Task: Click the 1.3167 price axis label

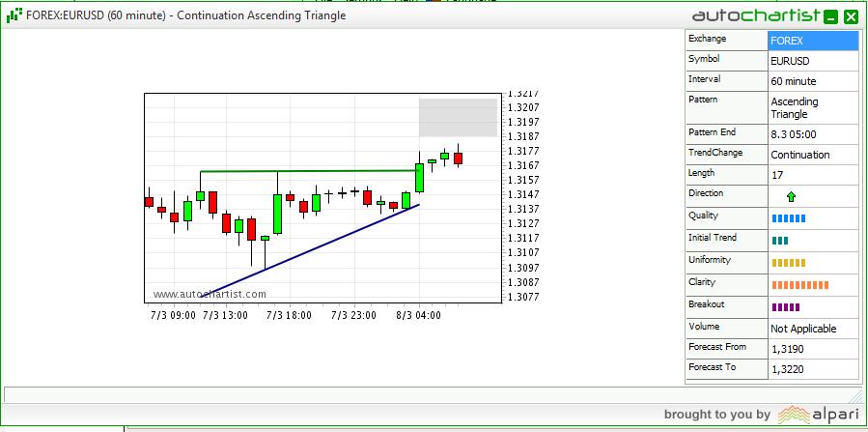Action: (x=523, y=165)
